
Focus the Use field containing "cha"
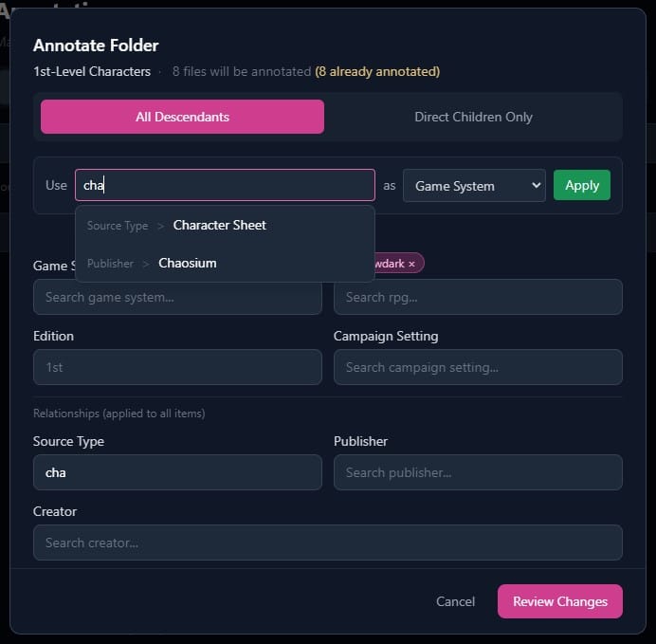click(225, 186)
